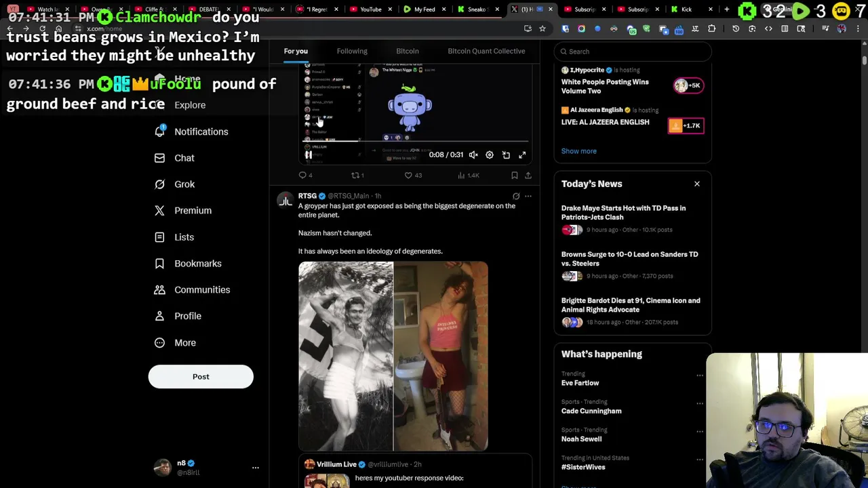This screenshot has width=868, height=488.
Task: Bookmark this page with the star icon
Action: [542, 28]
